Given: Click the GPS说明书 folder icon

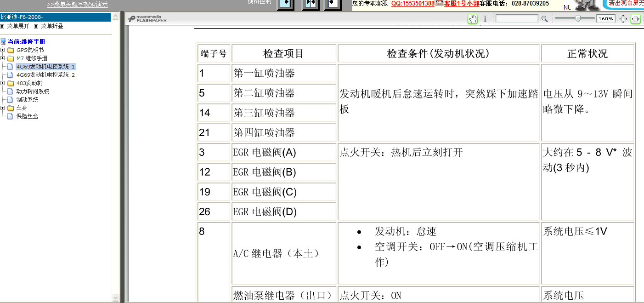Looking at the screenshot, I should pos(11,50).
